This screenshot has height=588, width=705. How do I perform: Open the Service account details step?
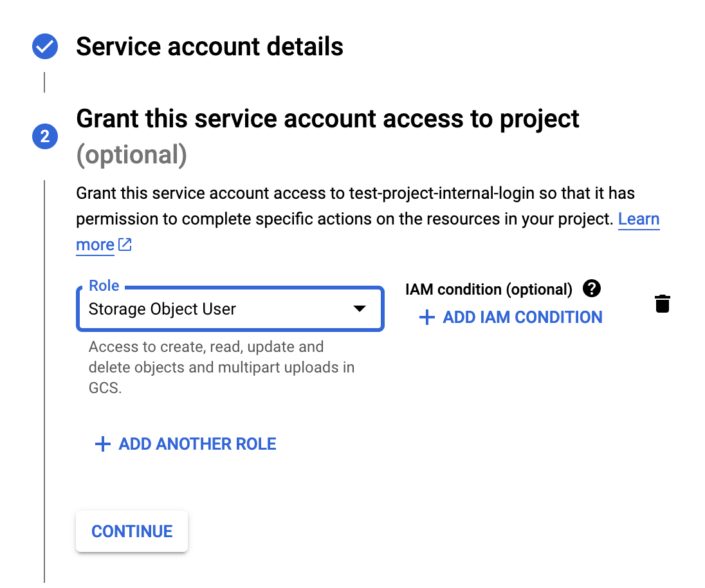pyautogui.click(x=210, y=47)
